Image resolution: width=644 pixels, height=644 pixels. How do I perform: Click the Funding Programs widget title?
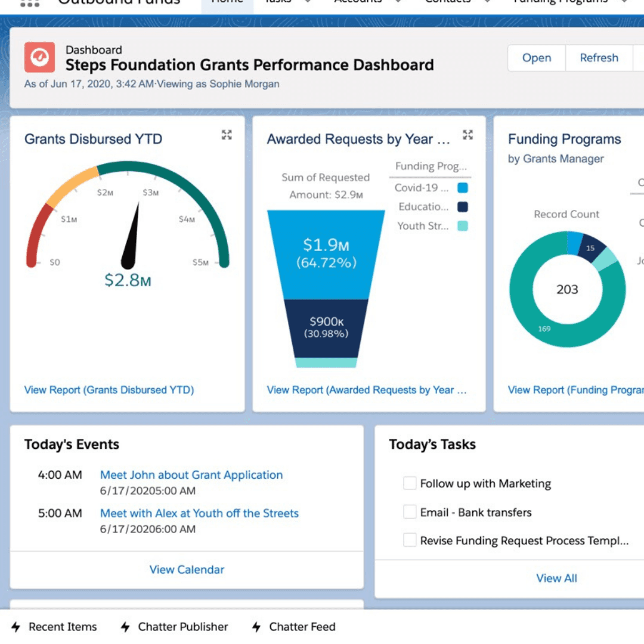click(x=564, y=139)
